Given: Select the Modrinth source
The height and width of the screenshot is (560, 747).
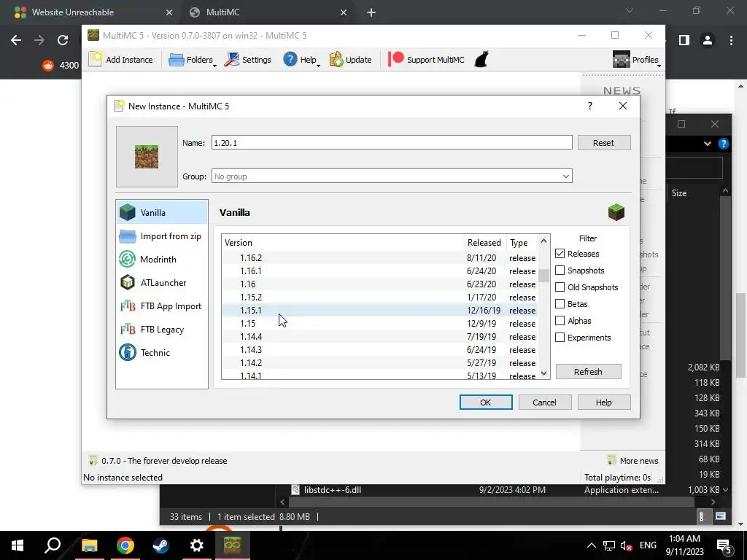Looking at the screenshot, I should pos(161,259).
